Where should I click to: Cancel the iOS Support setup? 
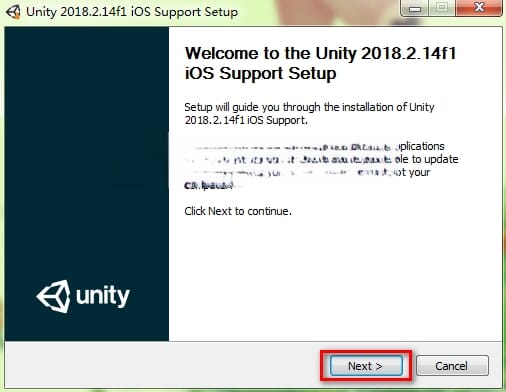coord(452,366)
